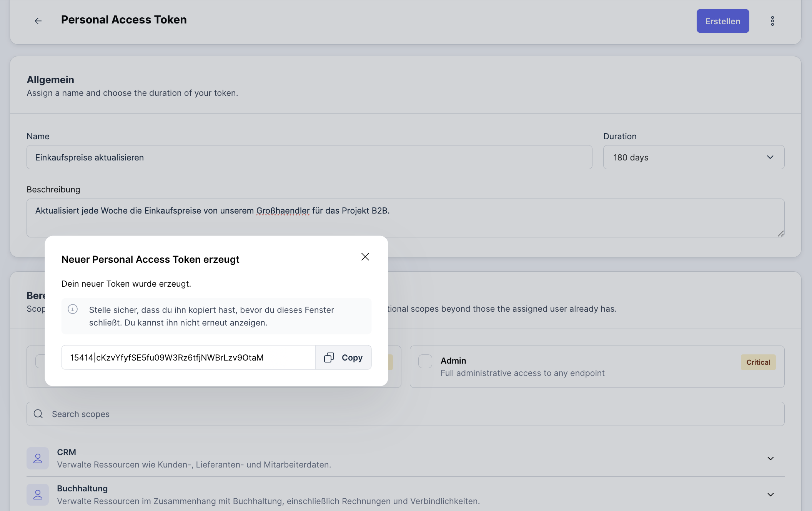
Task: Click the Critical badge on the Admin scope
Action: click(x=758, y=362)
